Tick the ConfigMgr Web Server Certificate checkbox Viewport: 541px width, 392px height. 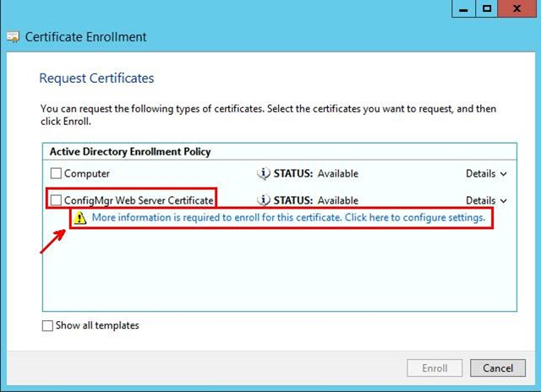(56, 200)
